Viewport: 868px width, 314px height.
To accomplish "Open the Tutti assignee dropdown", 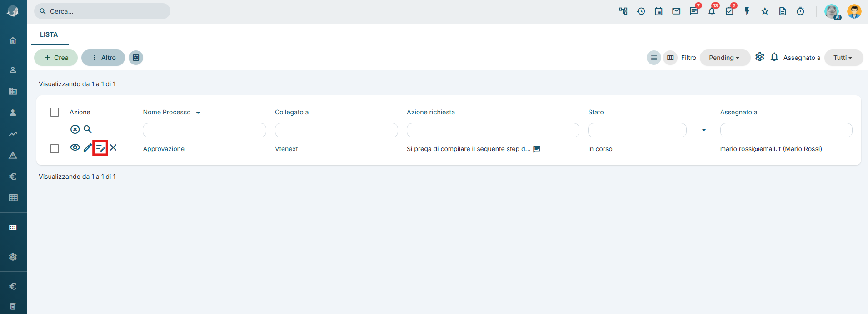I will [843, 58].
